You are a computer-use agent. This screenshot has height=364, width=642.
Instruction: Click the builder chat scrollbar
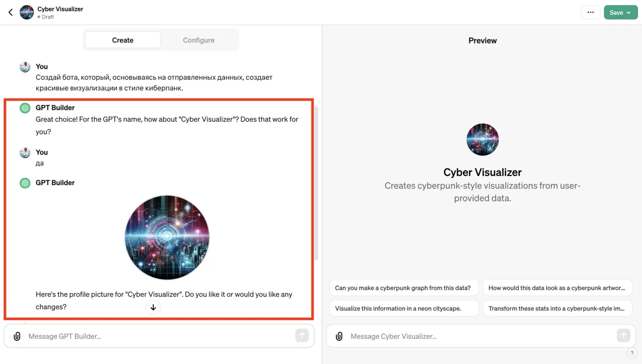pos(317,183)
